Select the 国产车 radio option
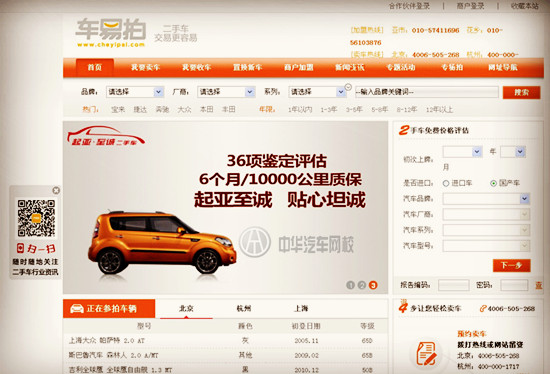 [493, 183]
